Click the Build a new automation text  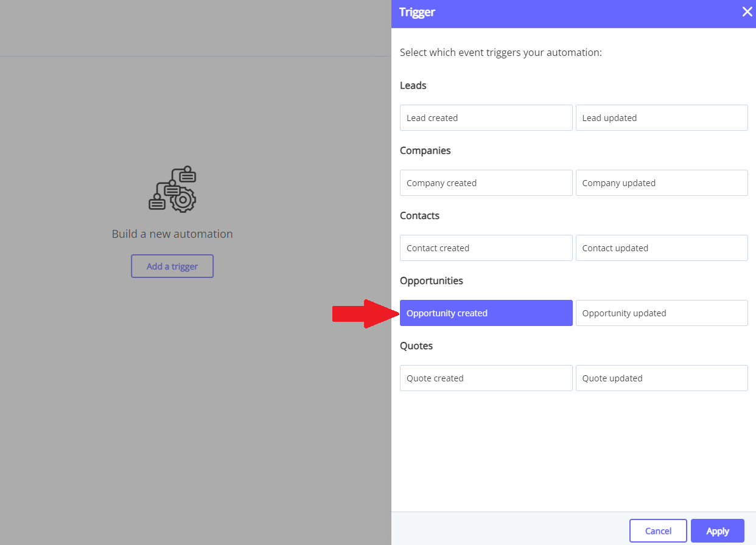tap(172, 234)
